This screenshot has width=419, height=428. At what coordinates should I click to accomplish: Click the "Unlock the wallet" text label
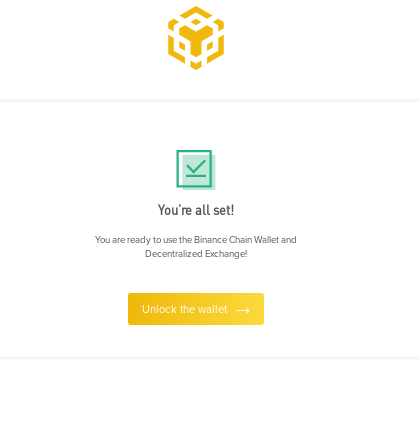pos(185,309)
